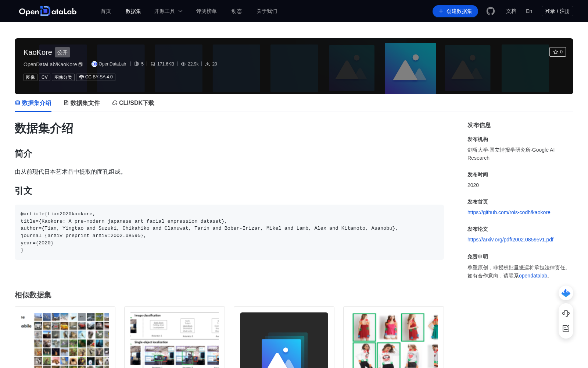This screenshot has width=588, height=368.
Task: Click the 由从前现代日本艺术品中提取的面孔组成 description
Action: pos(71,172)
